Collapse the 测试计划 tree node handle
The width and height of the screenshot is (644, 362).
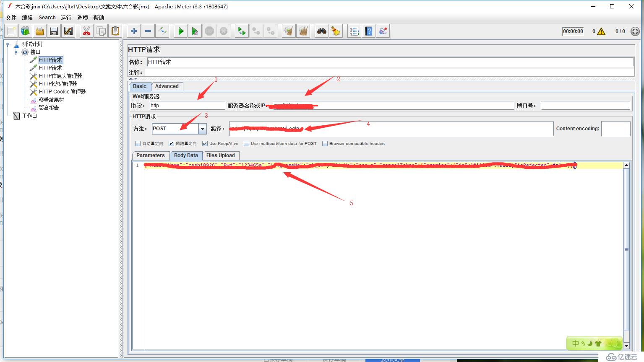coord(8,44)
